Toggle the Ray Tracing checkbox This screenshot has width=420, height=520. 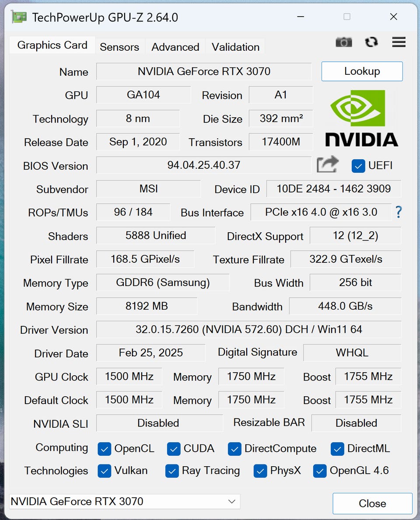[x=172, y=471]
